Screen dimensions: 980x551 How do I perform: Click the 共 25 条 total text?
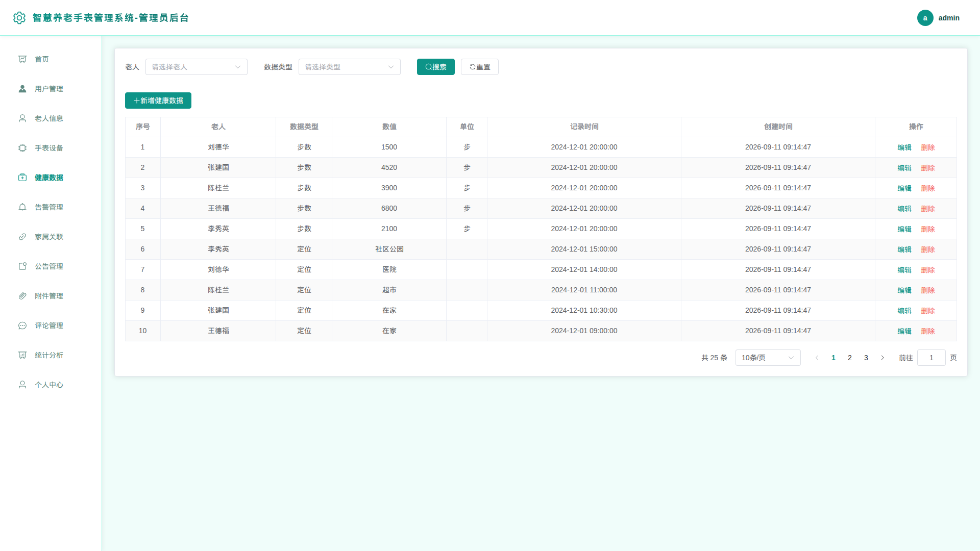(x=714, y=358)
